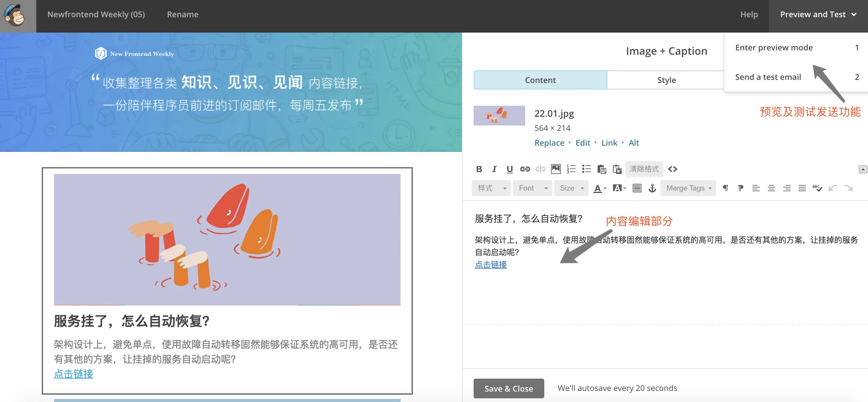
Task: Open the Font dropdown
Action: click(532, 188)
